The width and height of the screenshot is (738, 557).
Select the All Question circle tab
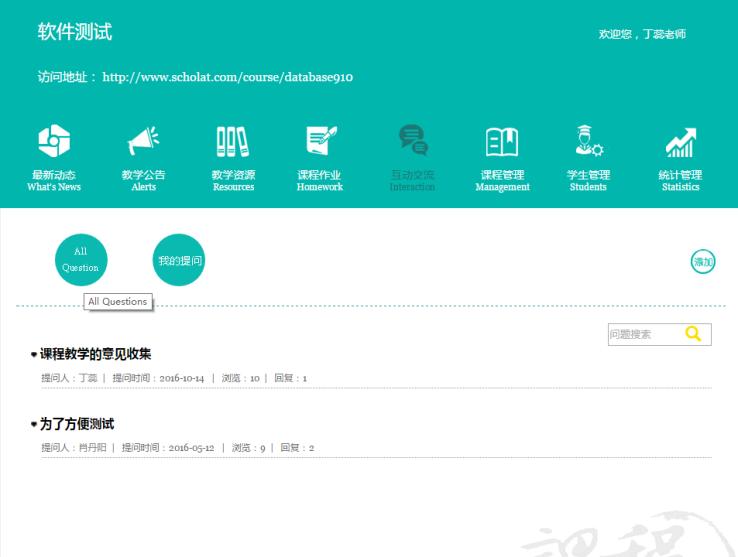[80, 260]
